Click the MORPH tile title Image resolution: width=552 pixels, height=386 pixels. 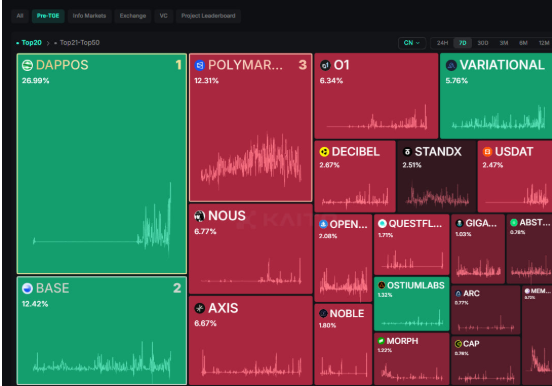pos(402,341)
